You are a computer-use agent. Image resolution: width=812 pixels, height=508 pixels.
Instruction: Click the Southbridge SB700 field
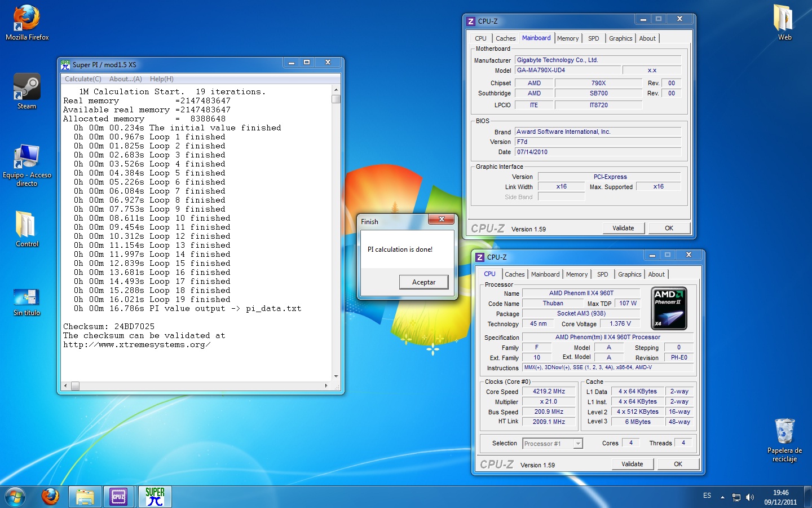pos(599,94)
